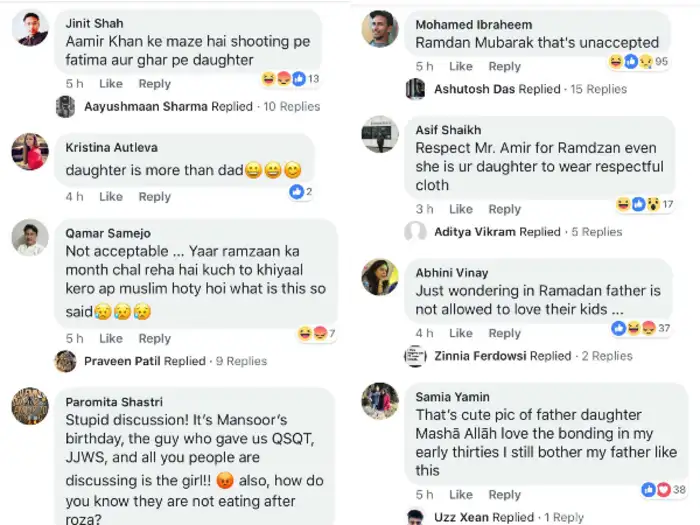
Task: Reply to Kristina Autleva's comment
Action: (x=155, y=197)
